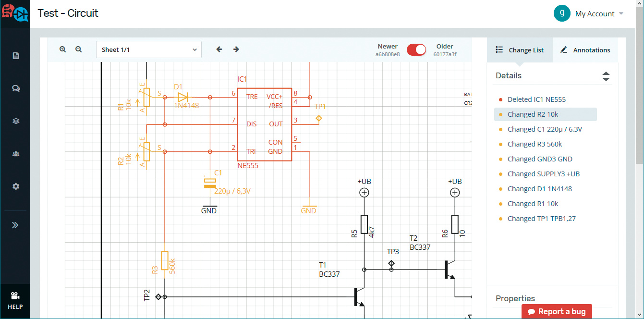Click the R2 10k potentiometer symbol
644x319 pixels.
pos(146,152)
